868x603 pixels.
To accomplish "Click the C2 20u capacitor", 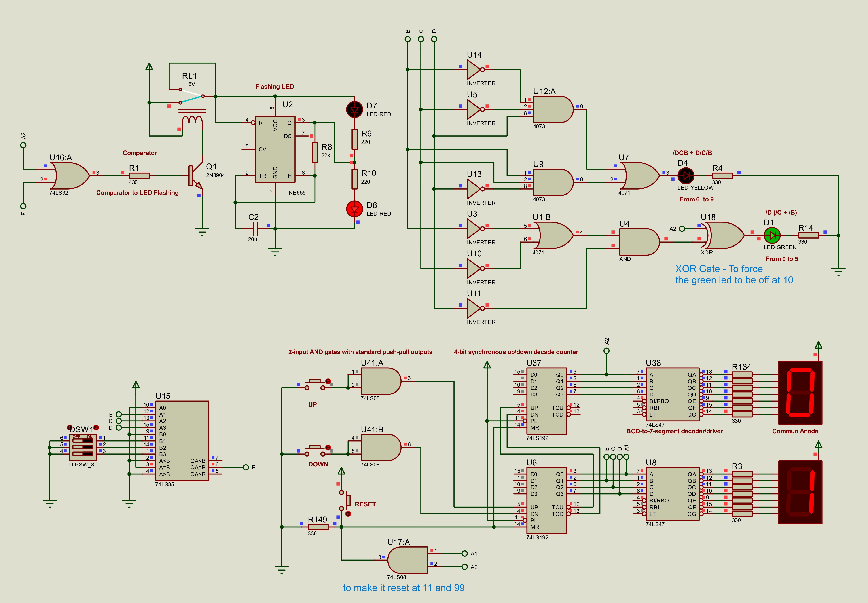I will [x=255, y=229].
